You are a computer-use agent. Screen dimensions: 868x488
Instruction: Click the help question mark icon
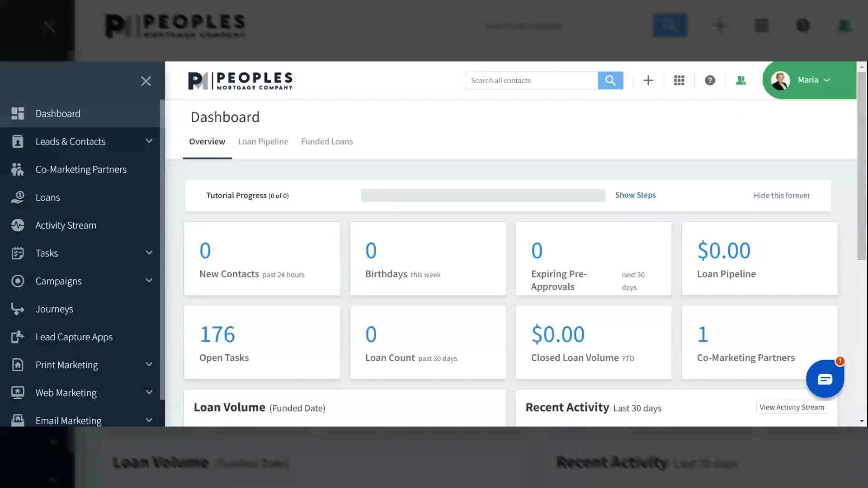pyautogui.click(x=710, y=80)
